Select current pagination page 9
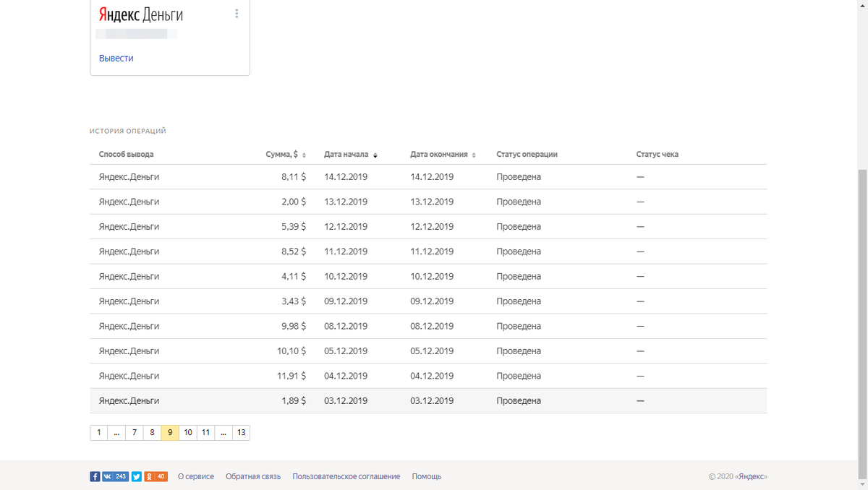 (x=170, y=433)
